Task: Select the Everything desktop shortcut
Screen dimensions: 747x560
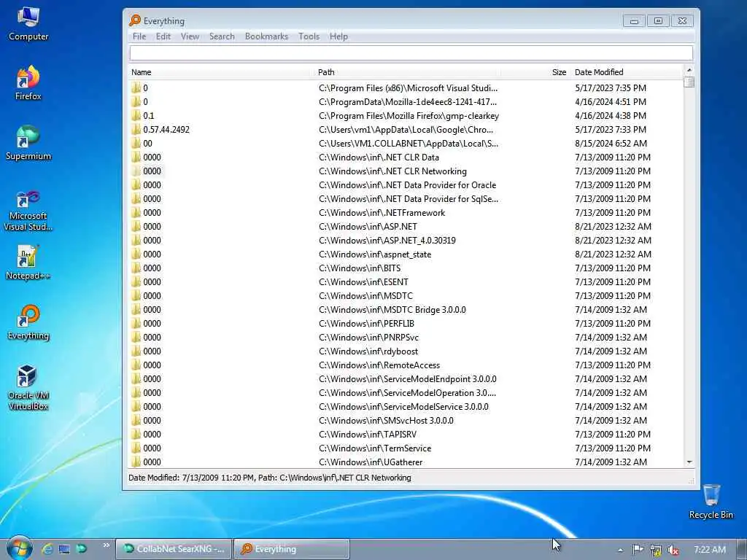Action: (28, 322)
